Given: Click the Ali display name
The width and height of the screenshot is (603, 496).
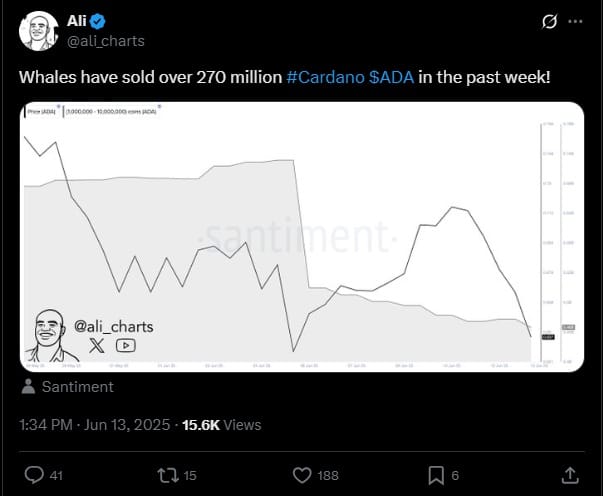Looking at the screenshot, I should (77, 21).
